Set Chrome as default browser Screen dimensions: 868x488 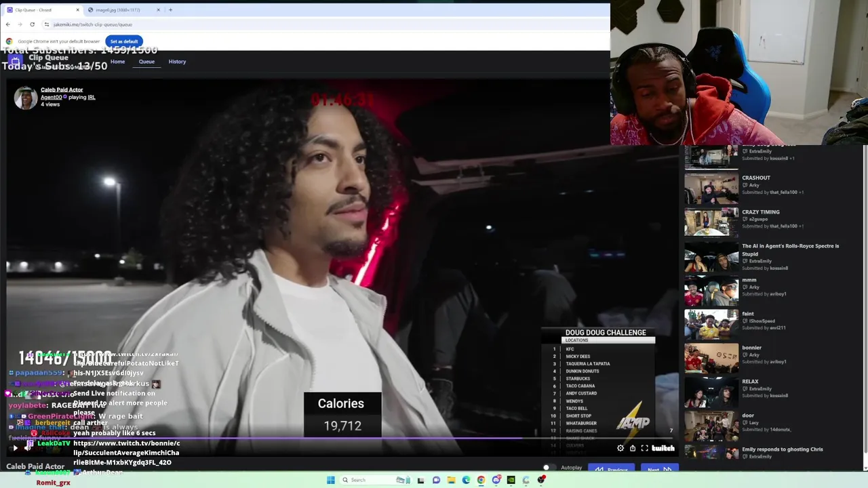tap(124, 41)
